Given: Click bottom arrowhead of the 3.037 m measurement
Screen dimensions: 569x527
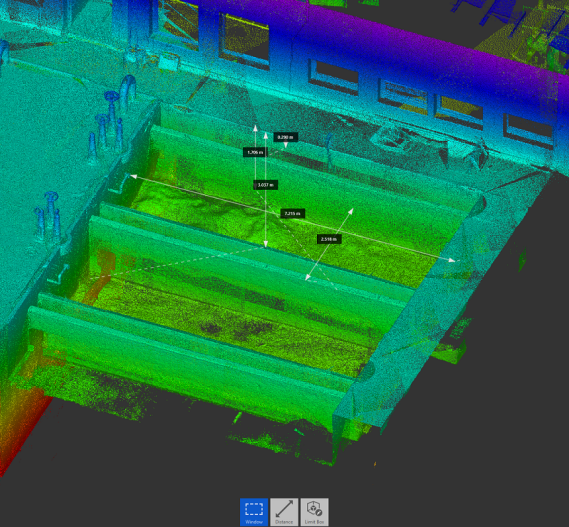Looking at the screenshot, I should (x=266, y=244).
